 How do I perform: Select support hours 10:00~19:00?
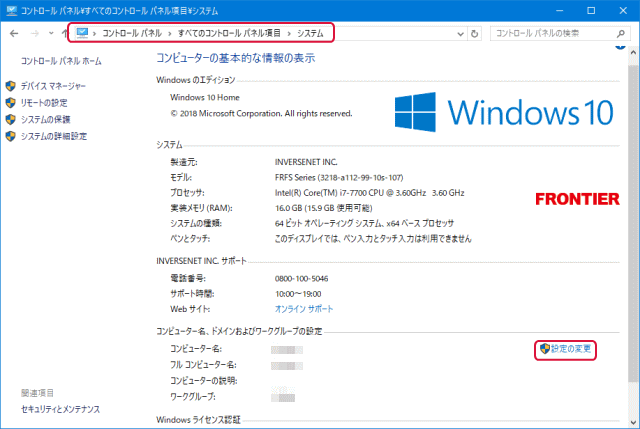298,294
